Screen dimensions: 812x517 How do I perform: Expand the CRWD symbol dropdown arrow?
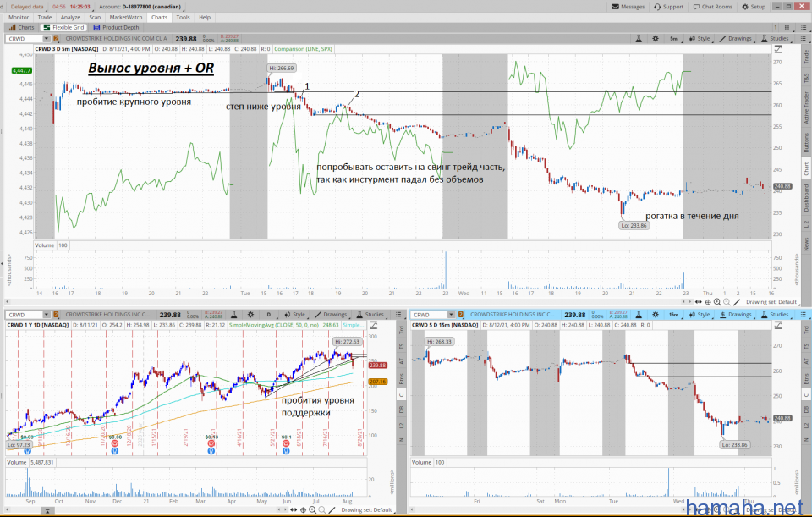click(x=46, y=39)
